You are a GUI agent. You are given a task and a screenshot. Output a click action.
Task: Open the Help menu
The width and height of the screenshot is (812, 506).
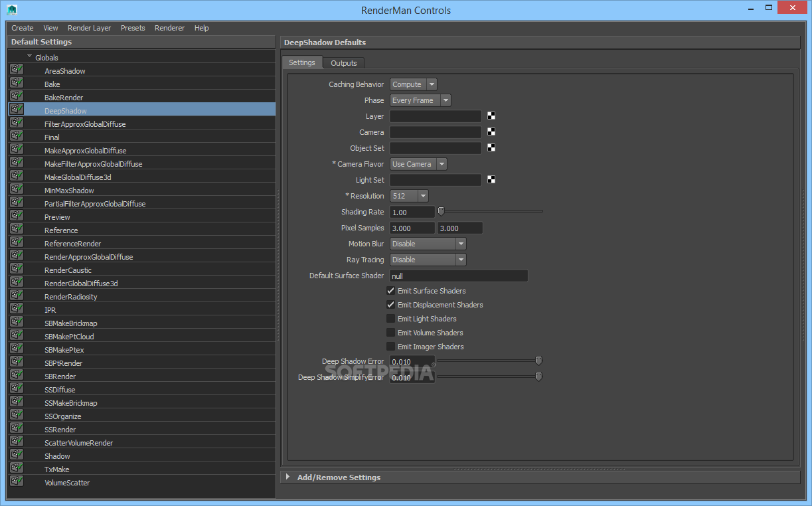click(202, 28)
